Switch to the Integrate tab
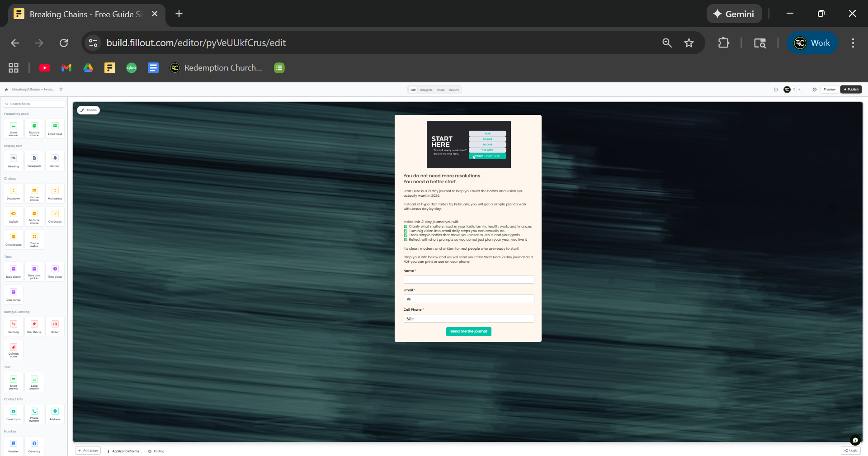868x456 pixels. tap(426, 90)
